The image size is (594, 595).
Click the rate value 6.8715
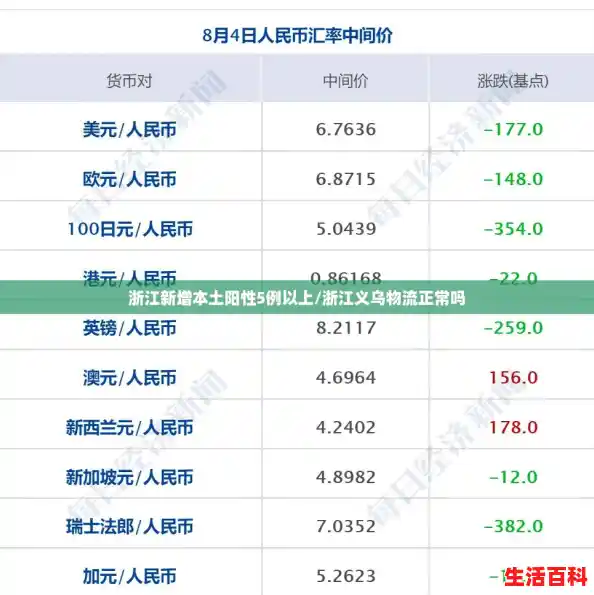coord(346,179)
